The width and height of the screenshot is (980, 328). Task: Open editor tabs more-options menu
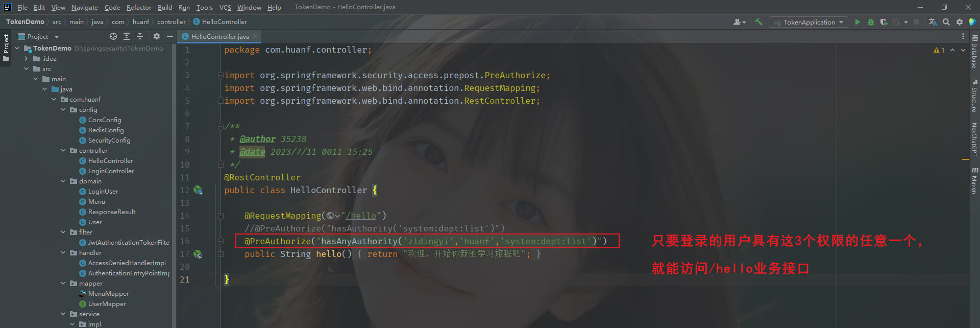click(x=963, y=36)
